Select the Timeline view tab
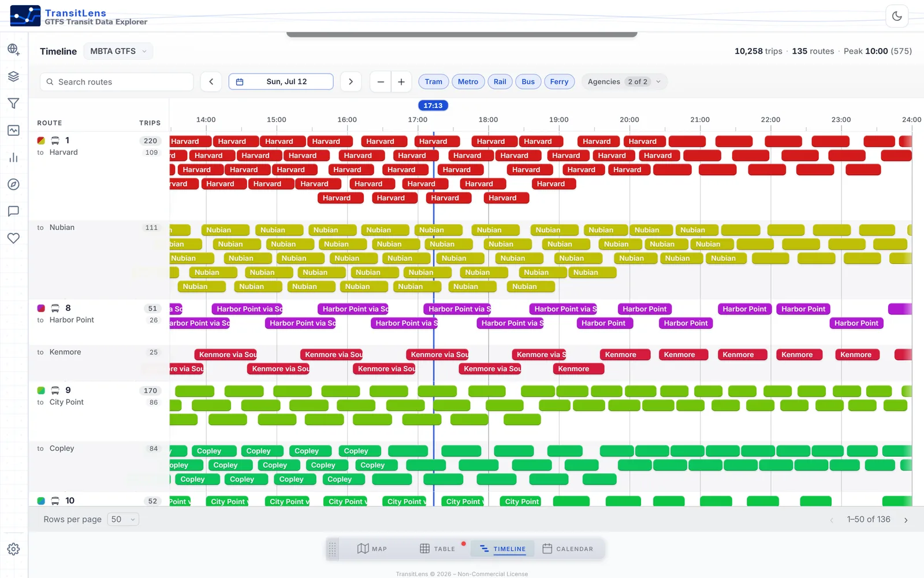This screenshot has width=924, height=578. click(502, 549)
